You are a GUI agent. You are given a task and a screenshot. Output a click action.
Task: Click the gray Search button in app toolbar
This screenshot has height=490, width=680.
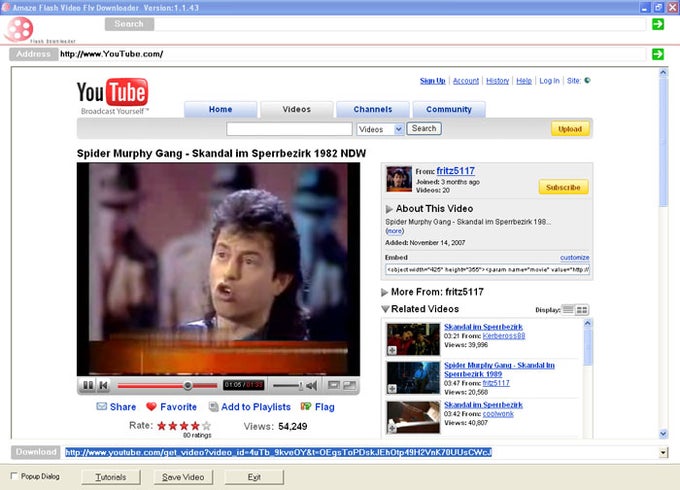[x=129, y=24]
